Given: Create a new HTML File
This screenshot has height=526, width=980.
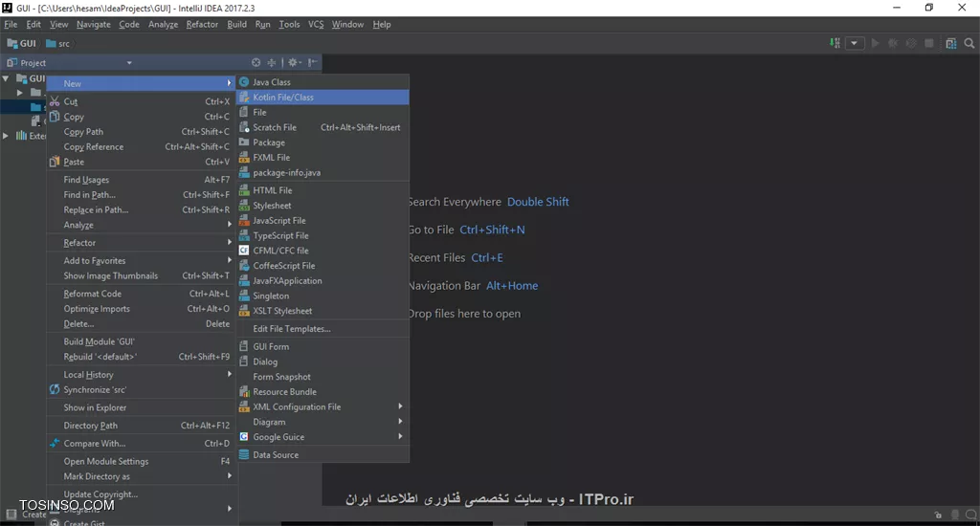Looking at the screenshot, I should tap(323, 190).
